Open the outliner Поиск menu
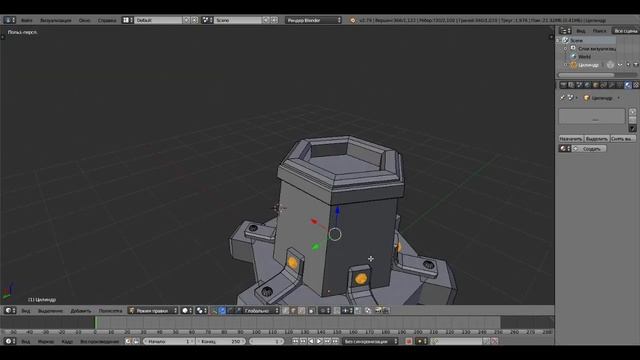 (x=599, y=31)
